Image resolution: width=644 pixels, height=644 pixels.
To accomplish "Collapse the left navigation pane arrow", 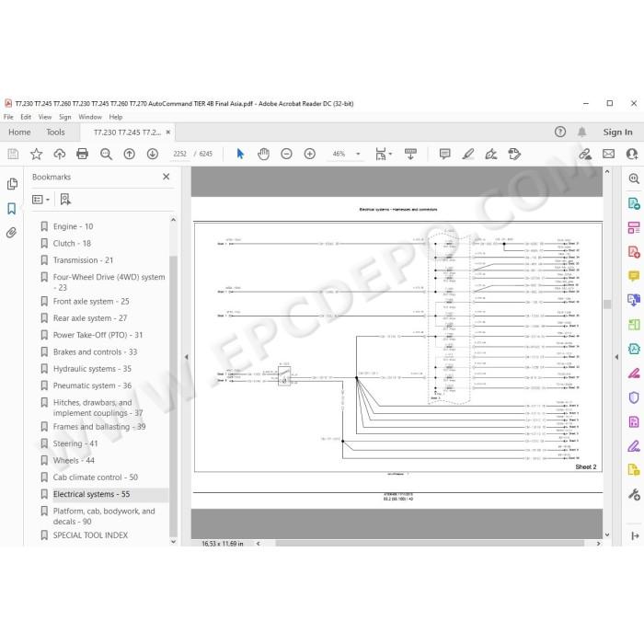I will click(186, 357).
